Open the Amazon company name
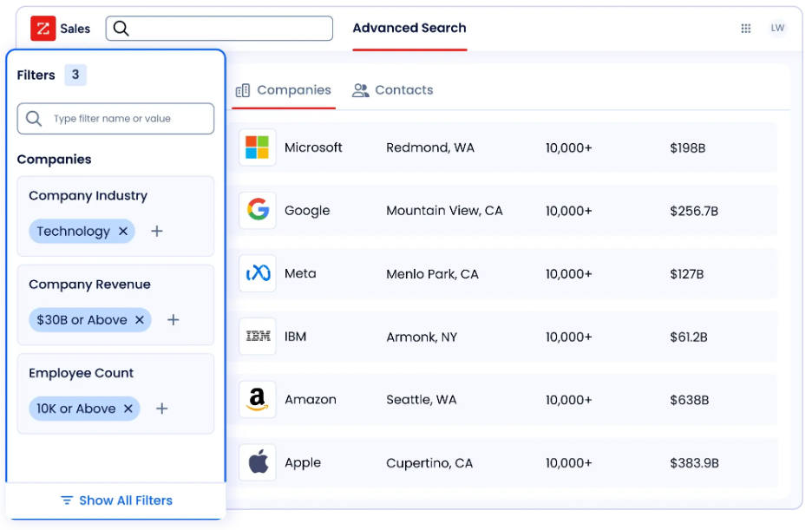This screenshot has height=530, width=812. tap(311, 400)
